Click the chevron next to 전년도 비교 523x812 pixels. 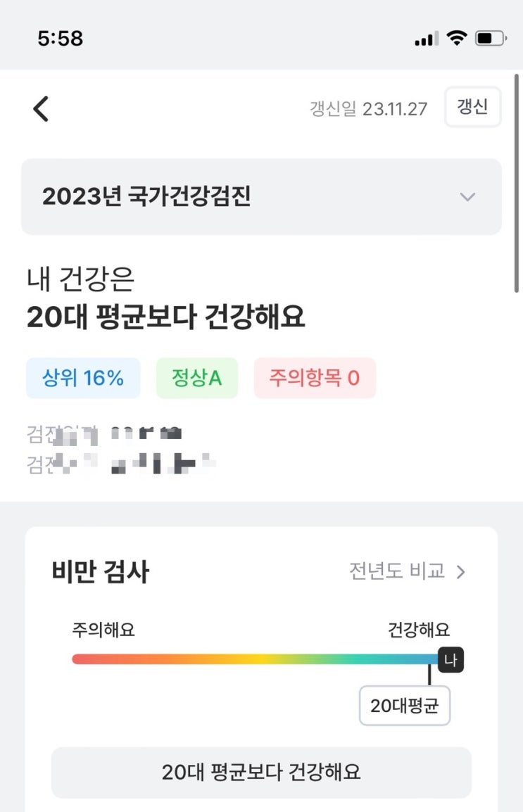coord(461,572)
